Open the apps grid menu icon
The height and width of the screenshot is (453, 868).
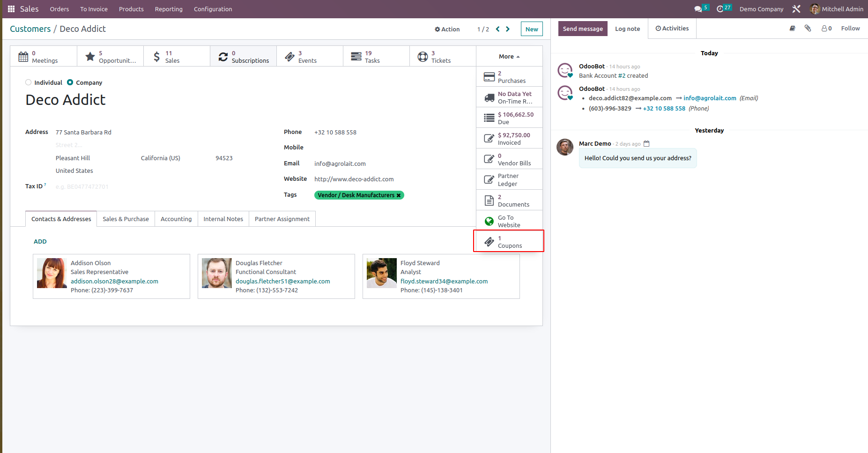click(x=11, y=9)
